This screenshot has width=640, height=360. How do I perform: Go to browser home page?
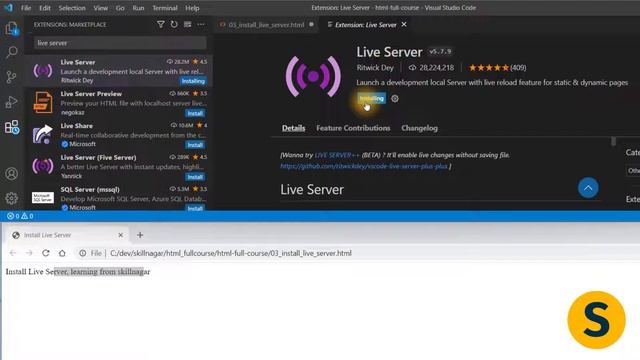[62, 253]
